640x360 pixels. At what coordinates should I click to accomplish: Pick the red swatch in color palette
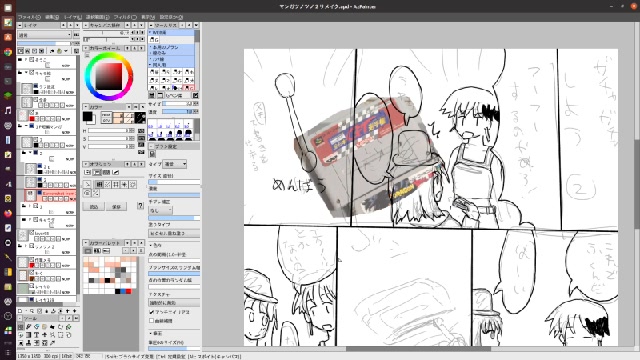129,291
